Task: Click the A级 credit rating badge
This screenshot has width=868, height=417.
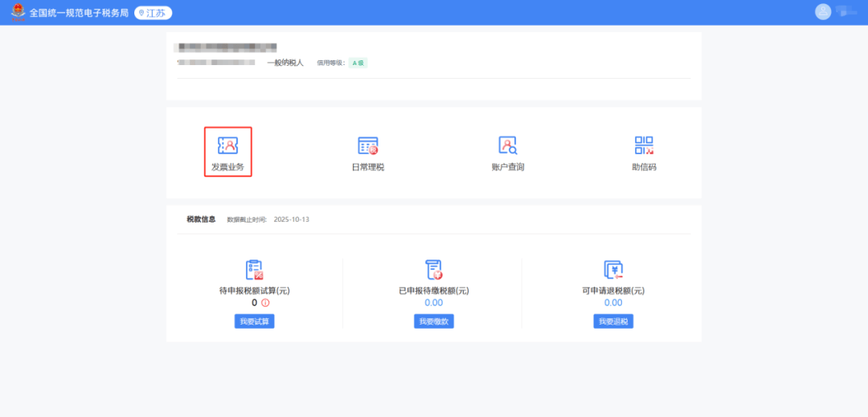Action: coord(358,63)
